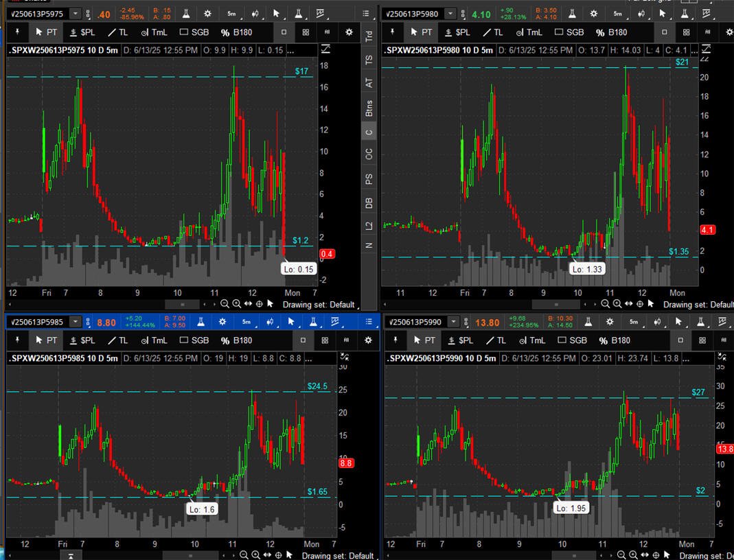Select pan tool below P5975 chart
Viewport: 734px width, 560px height.
click(248, 304)
